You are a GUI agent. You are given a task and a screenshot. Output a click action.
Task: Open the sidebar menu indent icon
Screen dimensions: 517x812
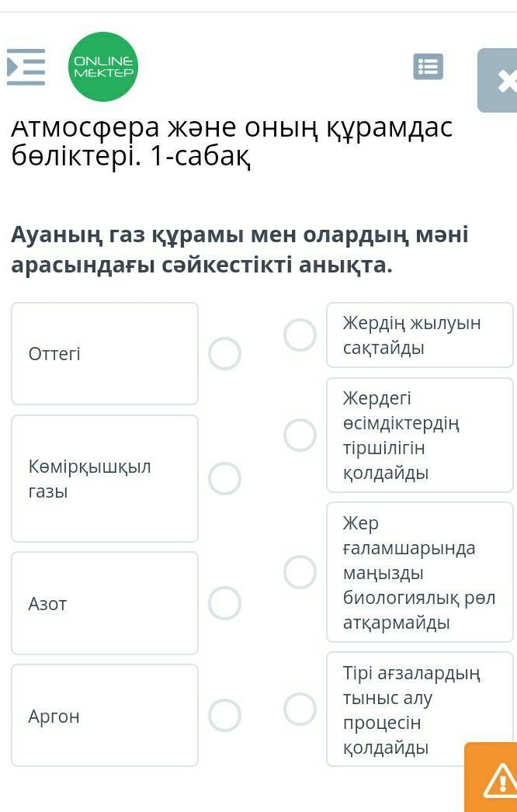(26, 67)
